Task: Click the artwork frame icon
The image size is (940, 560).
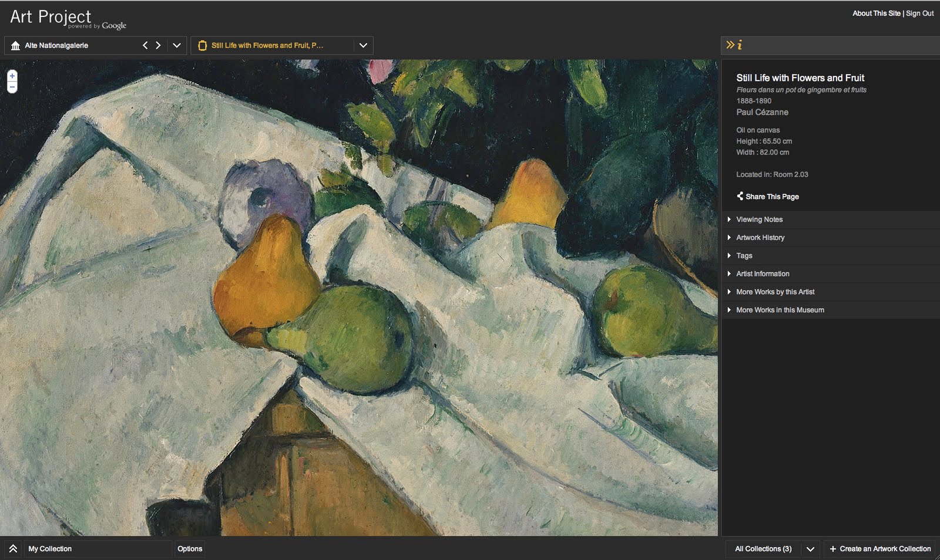Action: pos(202,45)
